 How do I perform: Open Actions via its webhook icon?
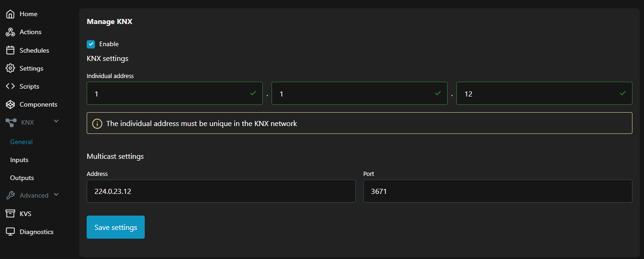click(10, 32)
